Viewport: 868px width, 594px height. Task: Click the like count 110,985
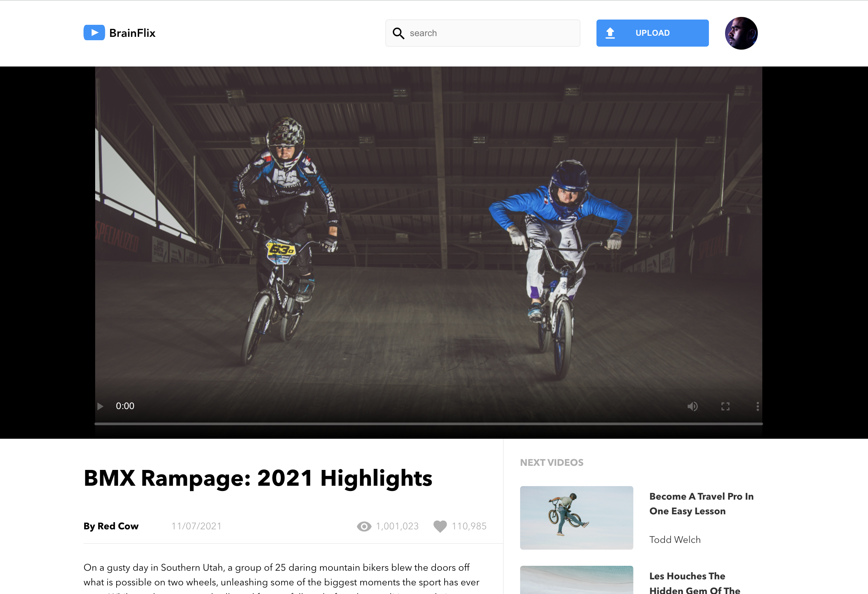pyautogui.click(x=469, y=526)
